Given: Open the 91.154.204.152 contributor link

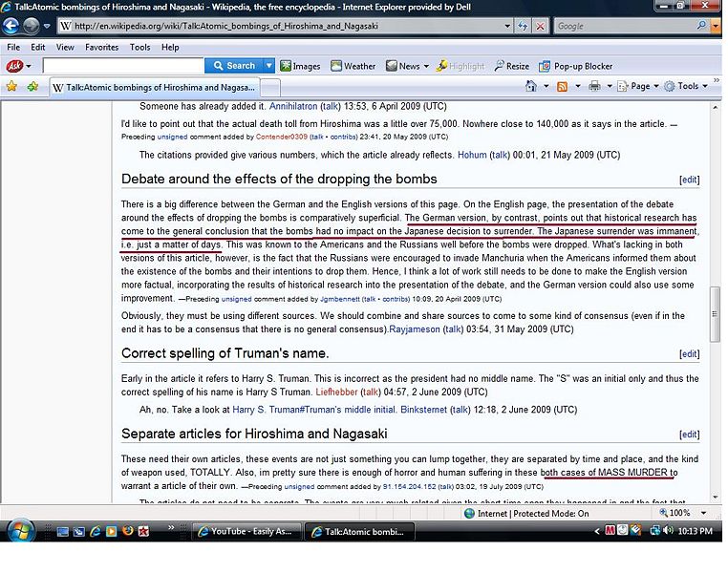Looking at the screenshot, I should tap(410, 487).
